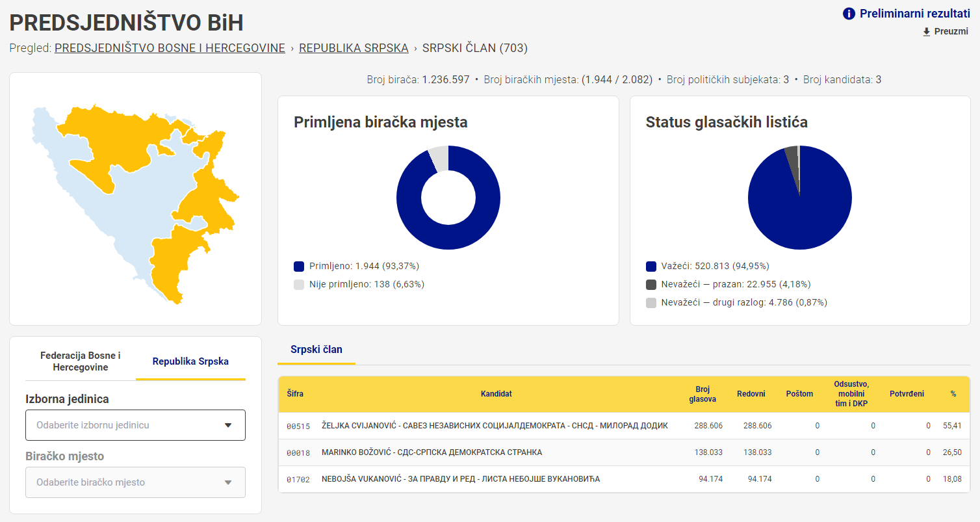Viewport: 980px width, 522px height.
Task: Open the Srpski član tab
Action: pyautogui.click(x=316, y=350)
